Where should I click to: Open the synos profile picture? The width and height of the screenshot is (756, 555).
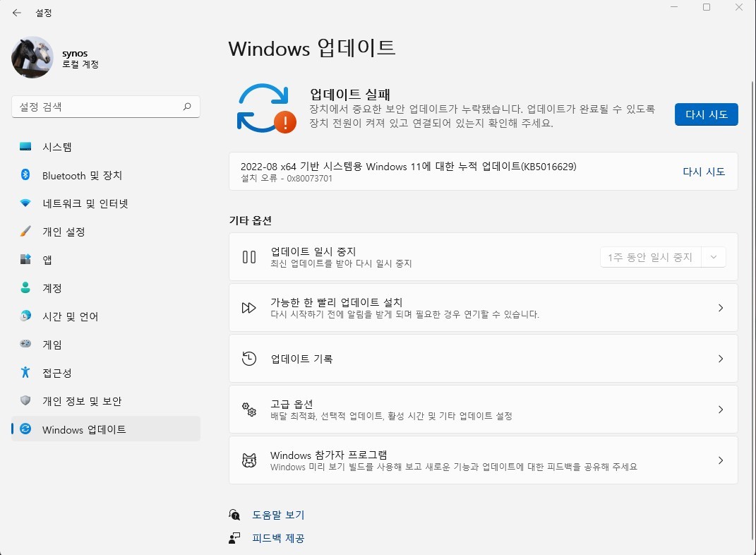pos(32,57)
